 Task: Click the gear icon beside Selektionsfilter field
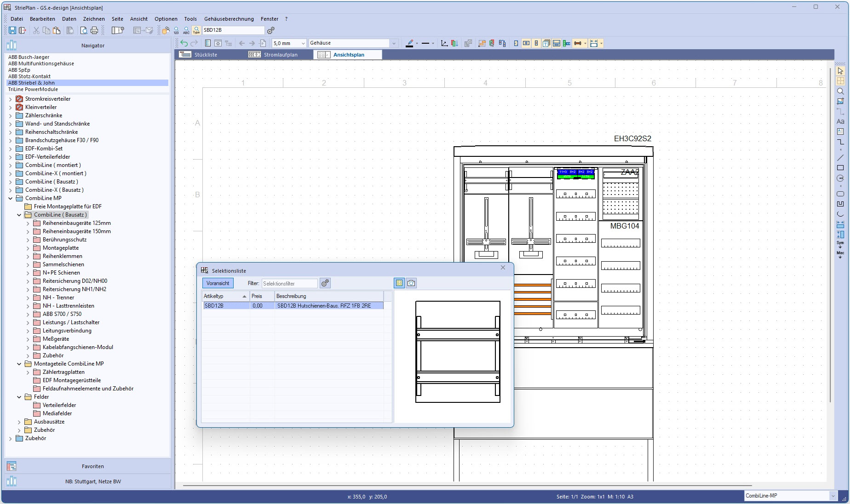[x=325, y=283]
